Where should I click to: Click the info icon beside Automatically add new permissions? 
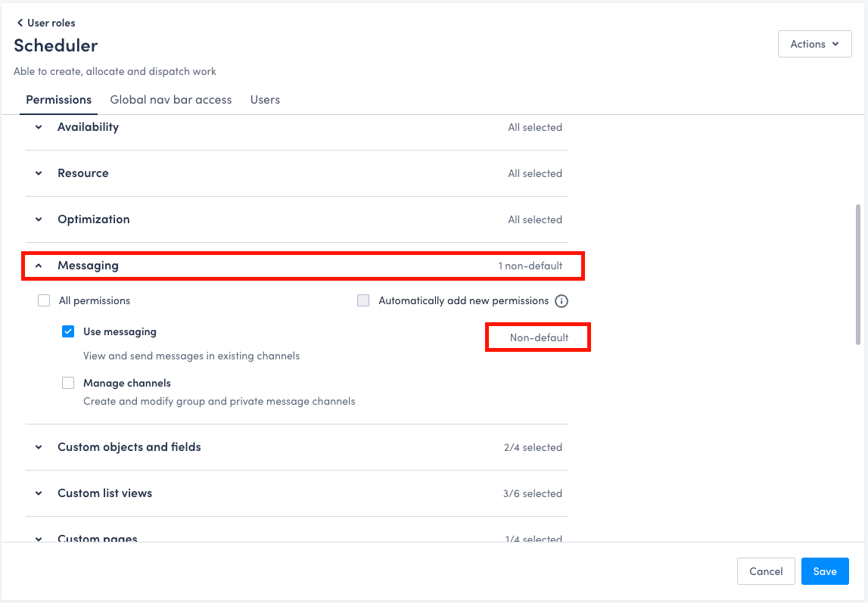click(x=562, y=300)
